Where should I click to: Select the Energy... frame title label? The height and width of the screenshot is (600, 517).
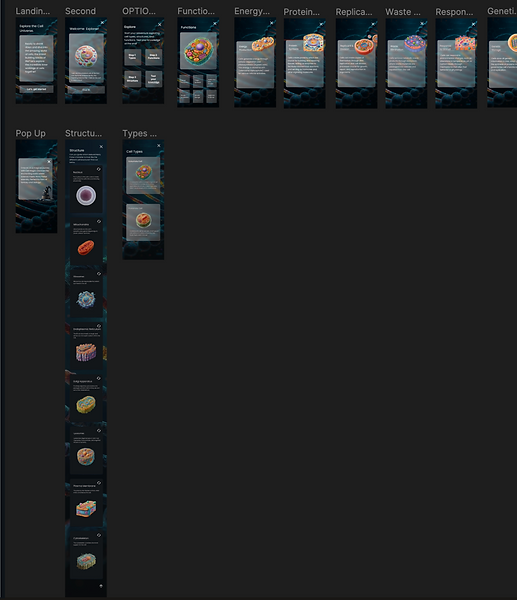[252, 11]
